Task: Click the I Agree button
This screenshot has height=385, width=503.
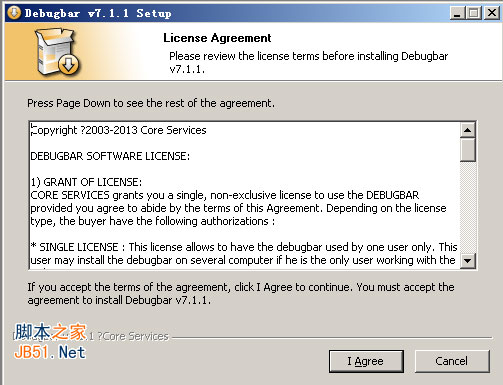Action: click(x=366, y=361)
